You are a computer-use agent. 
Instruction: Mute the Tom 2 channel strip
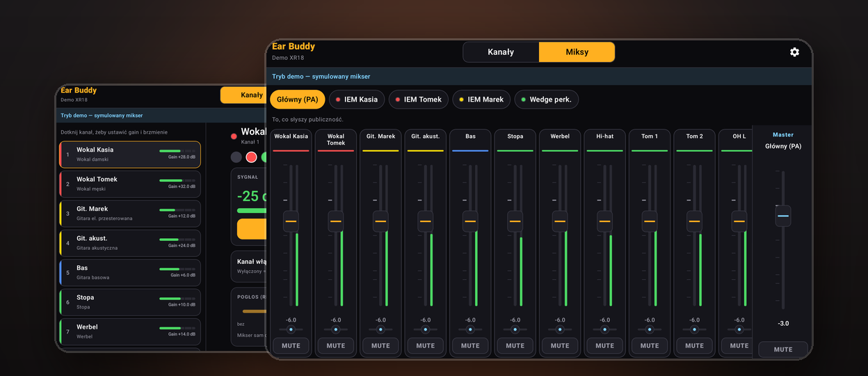pyautogui.click(x=694, y=345)
